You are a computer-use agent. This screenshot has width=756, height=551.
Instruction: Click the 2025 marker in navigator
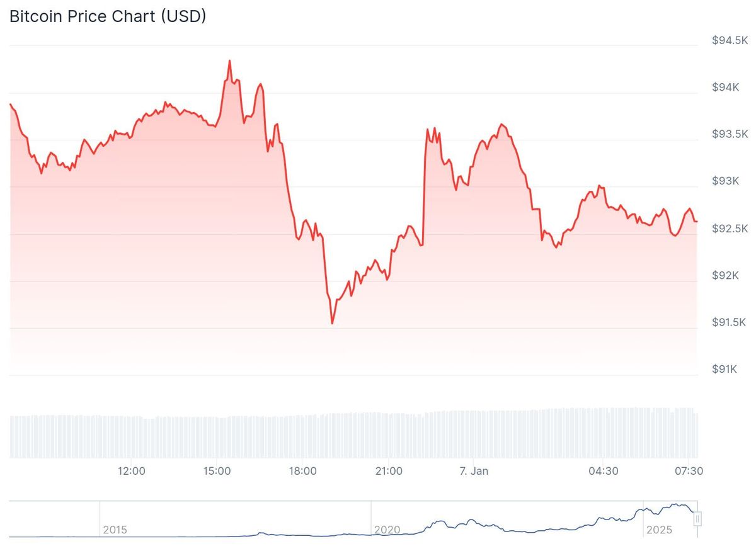[x=659, y=530]
